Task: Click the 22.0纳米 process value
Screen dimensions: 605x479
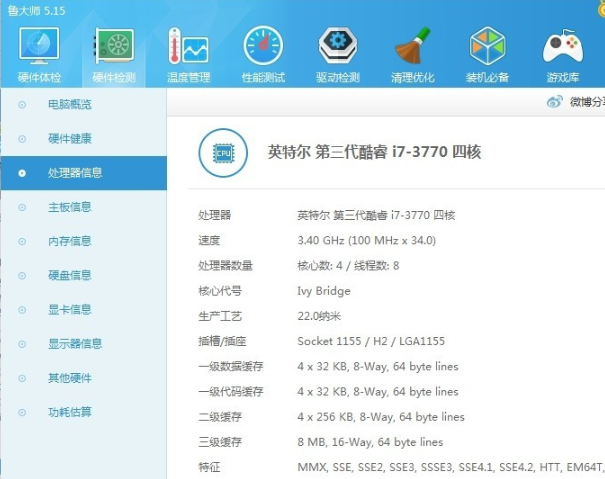Action: point(319,316)
